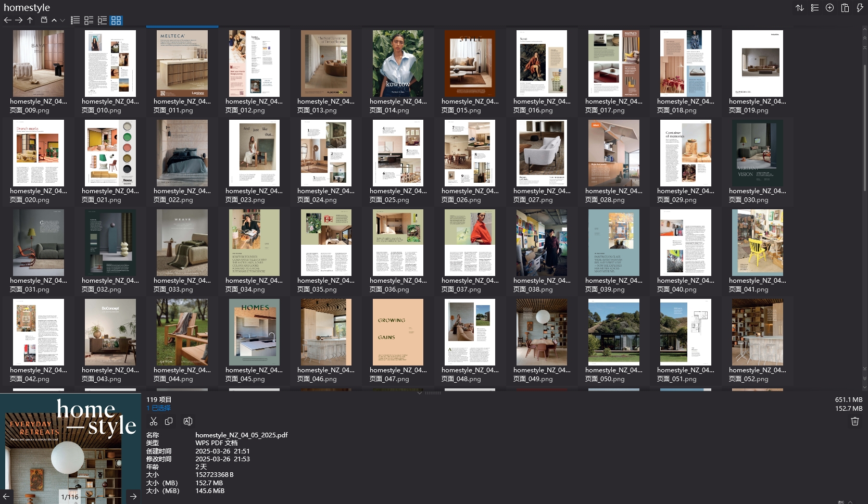868x504 pixels.
Task: Switch to the tiles view mode
Action: pos(89,20)
